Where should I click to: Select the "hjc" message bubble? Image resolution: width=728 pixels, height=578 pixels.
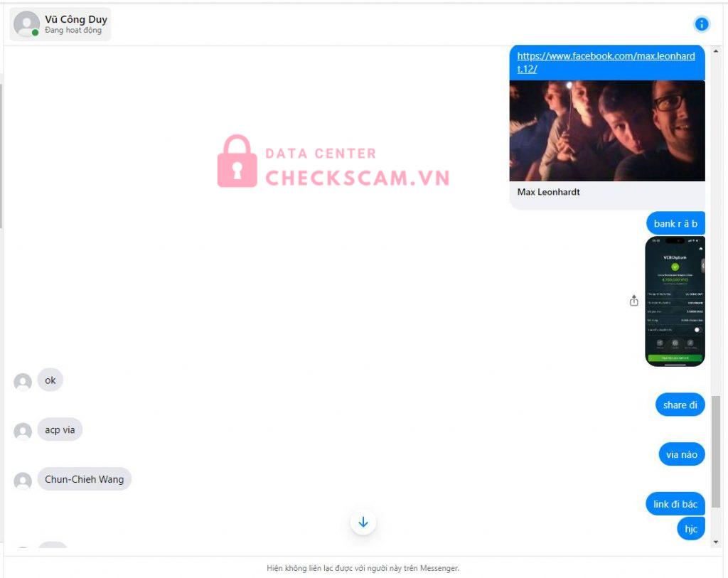pyautogui.click(x=690, y=528)
